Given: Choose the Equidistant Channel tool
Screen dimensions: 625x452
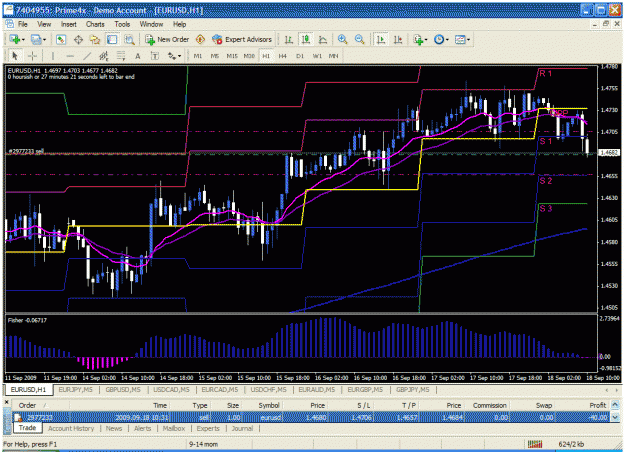Looking at the screenshot, I should click(x=104, y=56).
